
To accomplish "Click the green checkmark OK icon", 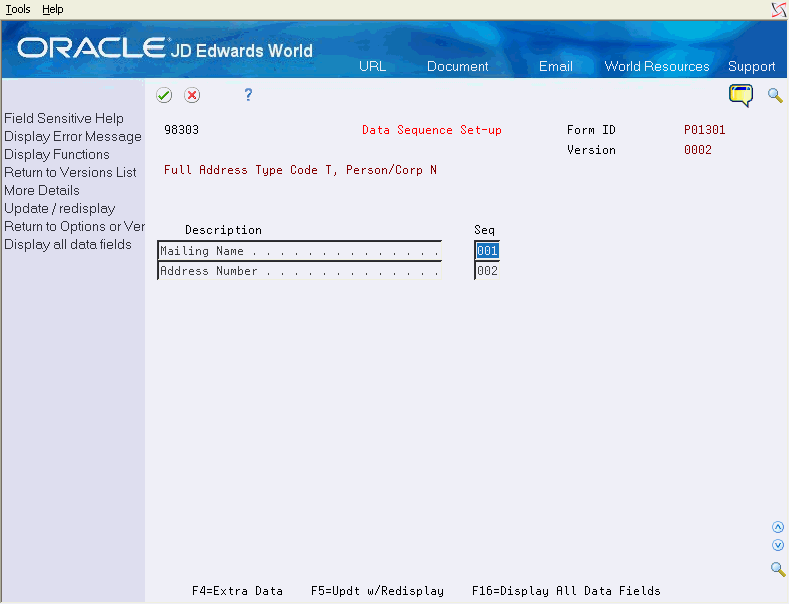I will [164, 95].
